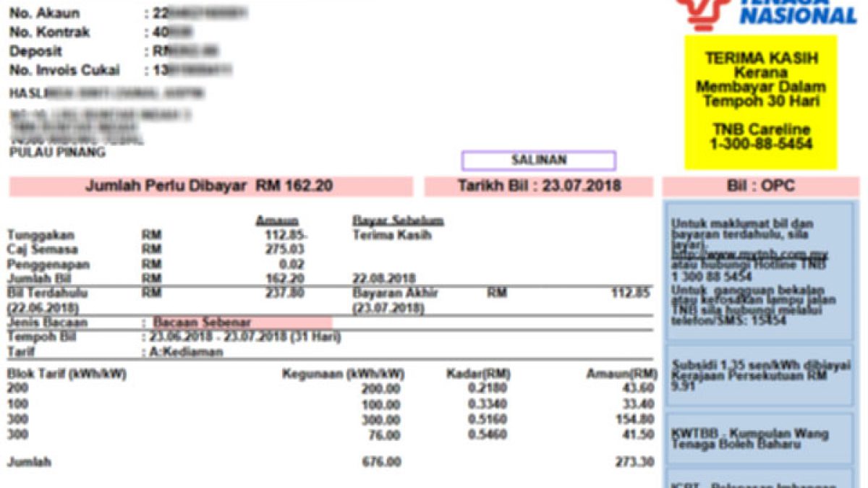Select the SALINAN box

click(x=538, y=160)
